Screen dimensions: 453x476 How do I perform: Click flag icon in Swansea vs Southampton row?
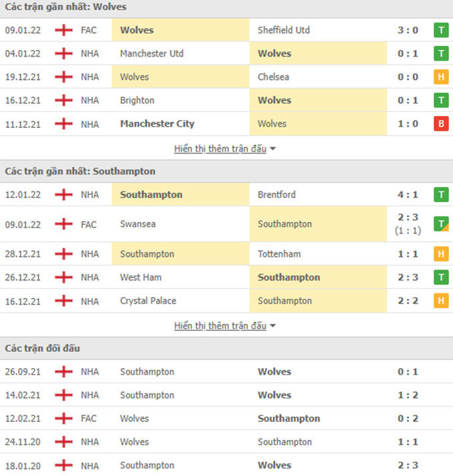click(x=64, y=224)
